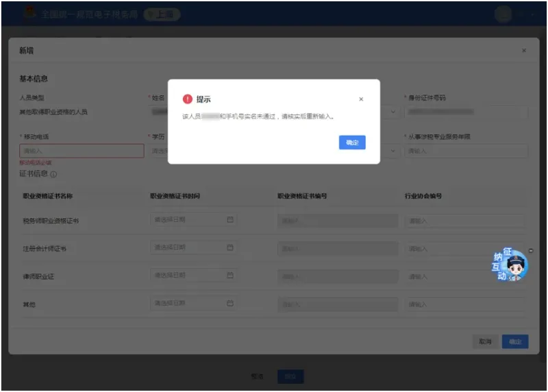This screenshot has height=392, width=548.
Task: Click 行业协会编号 field for 其他 row
Action: (x=465, y=304)
